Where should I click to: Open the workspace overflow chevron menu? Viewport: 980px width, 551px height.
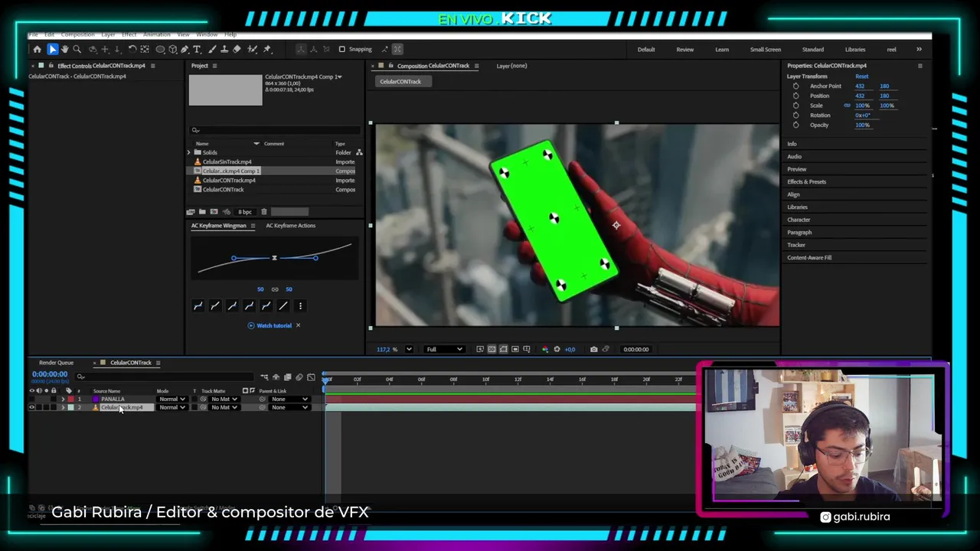(x=919, y=50)
